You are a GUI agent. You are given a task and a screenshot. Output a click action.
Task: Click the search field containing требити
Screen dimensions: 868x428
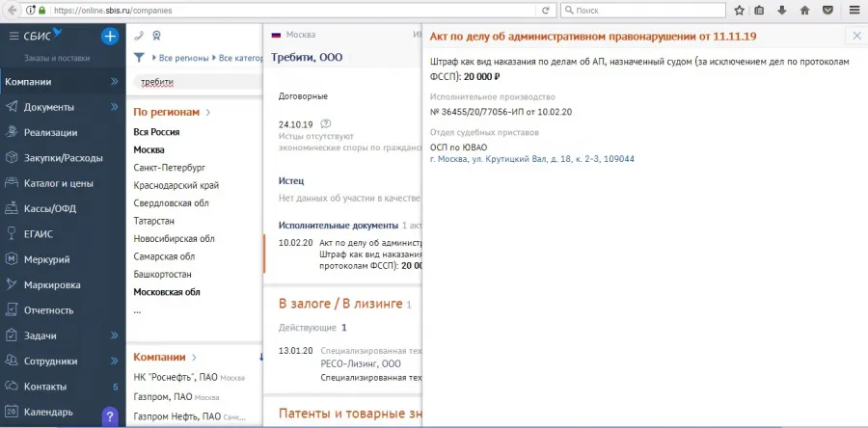198,82
